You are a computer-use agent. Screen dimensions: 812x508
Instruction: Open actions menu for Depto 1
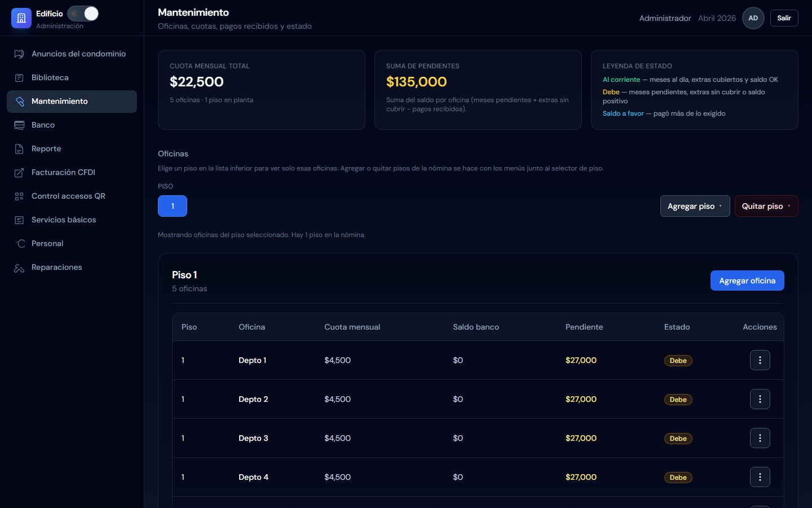point(760,360)
